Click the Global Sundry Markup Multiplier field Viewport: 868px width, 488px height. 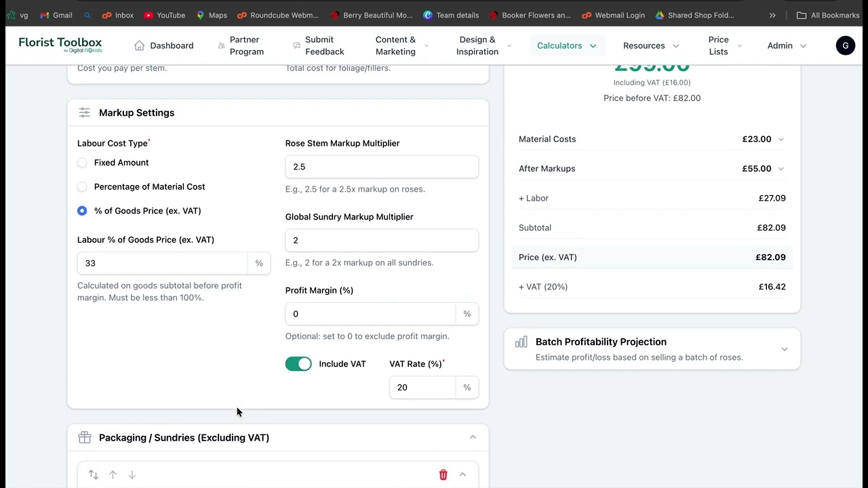click(382, 241)
